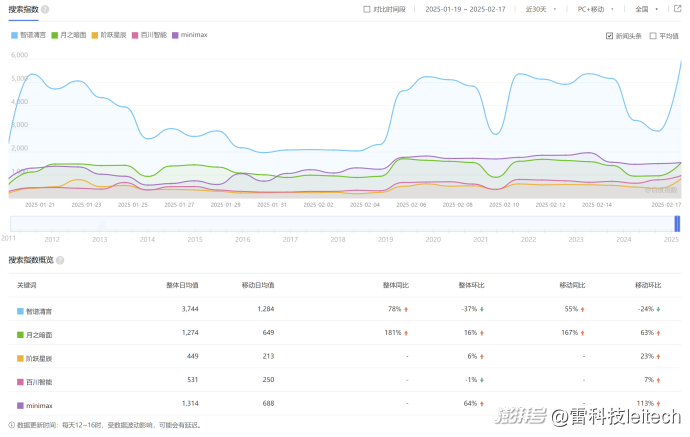Click the 整体同比 column header

click(396, 286)
